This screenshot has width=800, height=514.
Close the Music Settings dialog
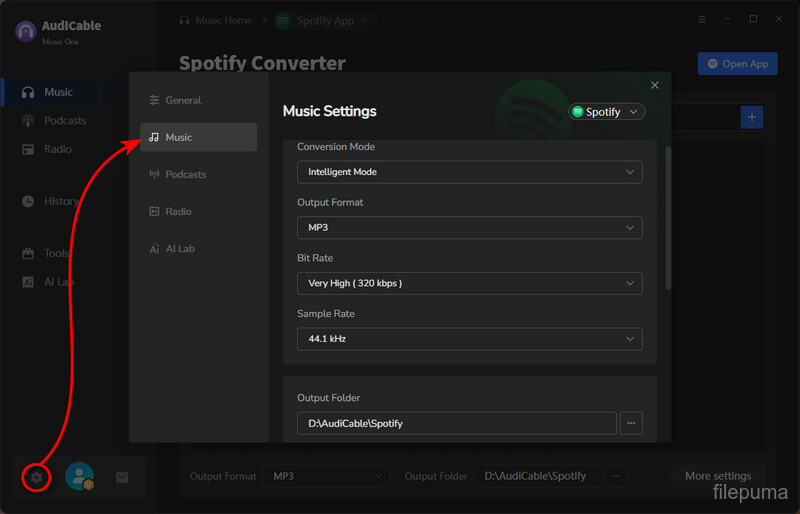655,86
